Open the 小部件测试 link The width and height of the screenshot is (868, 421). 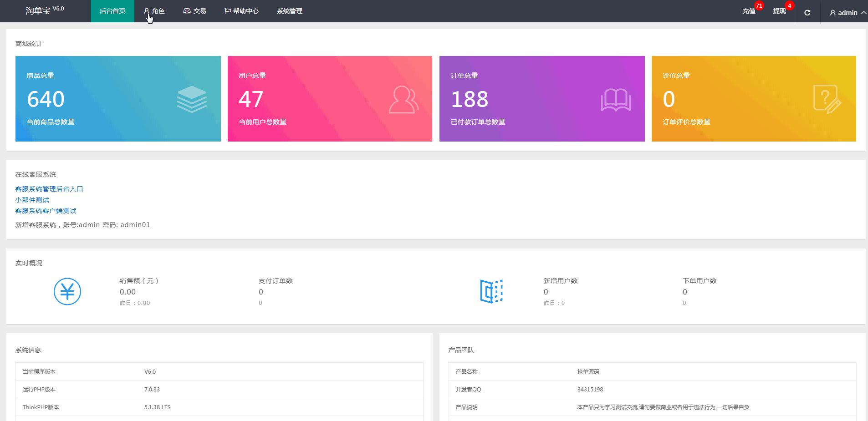click(32, 200)
